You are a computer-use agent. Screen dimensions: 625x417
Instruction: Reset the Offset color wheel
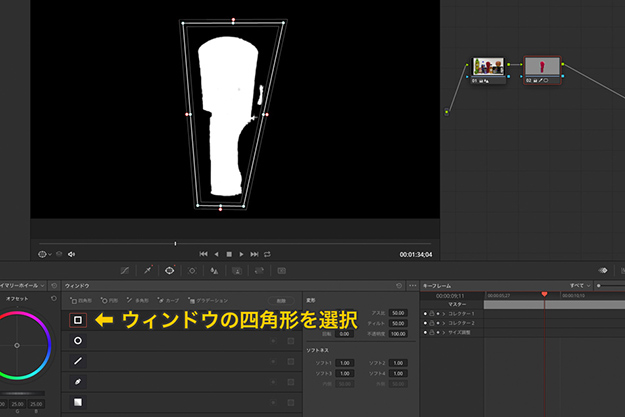pyautogui.click(x=54, y=300)
